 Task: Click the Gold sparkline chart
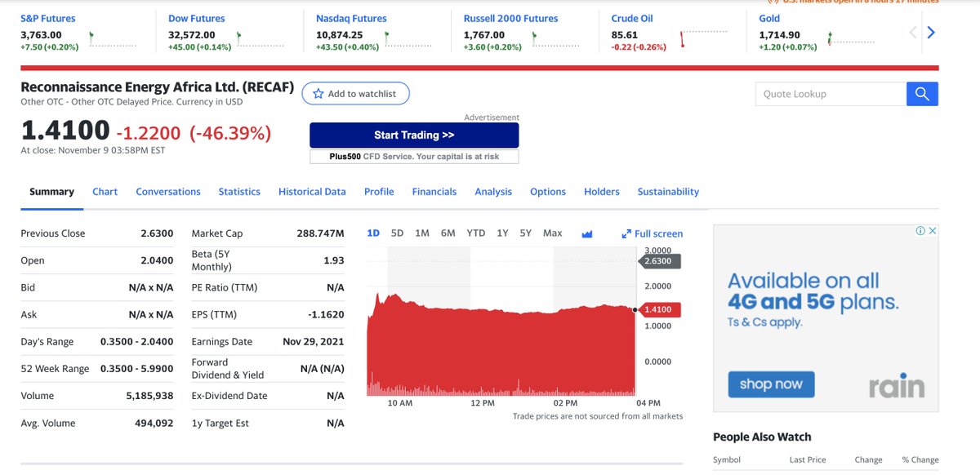point(850,39)
